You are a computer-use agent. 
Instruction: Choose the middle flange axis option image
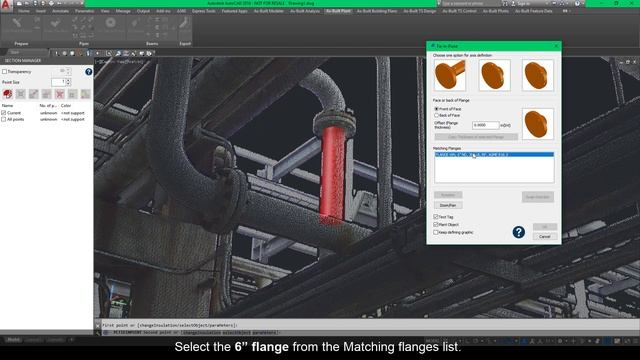494,75
